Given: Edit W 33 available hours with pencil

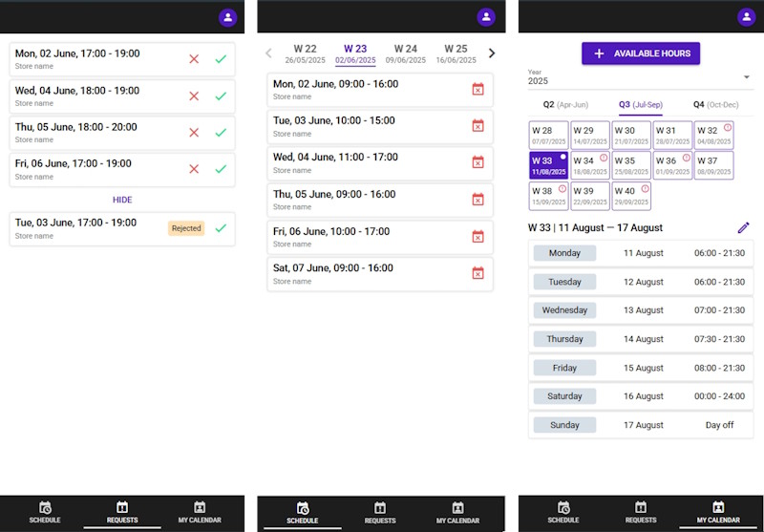Looking at the screenshot, I should click(x=743, y=227).
